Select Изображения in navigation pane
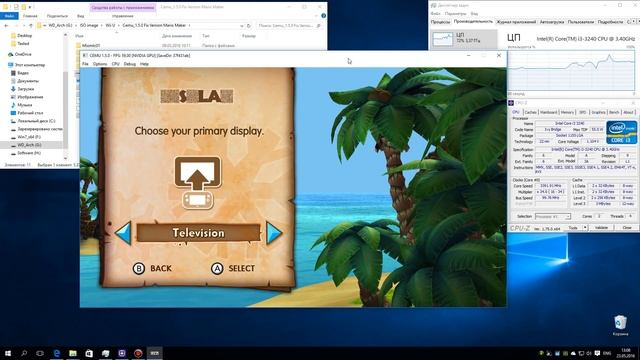 30,97
